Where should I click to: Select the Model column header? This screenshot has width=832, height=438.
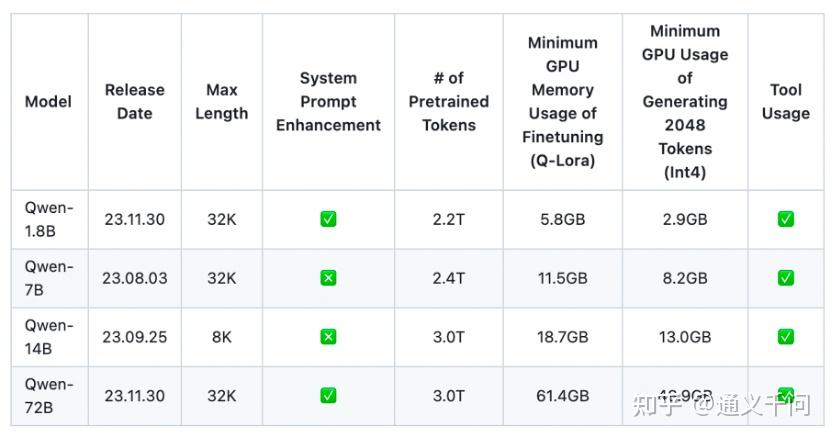point(48,102)
